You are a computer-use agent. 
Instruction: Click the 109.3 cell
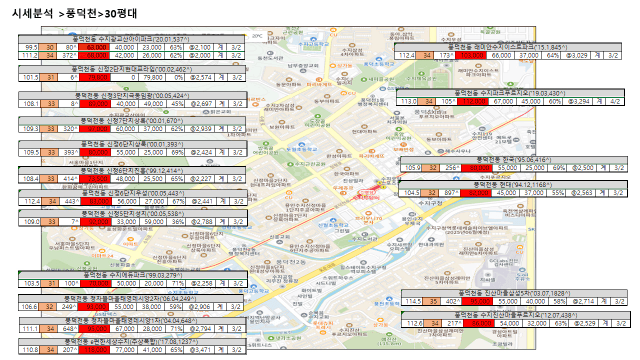[30, 129]
